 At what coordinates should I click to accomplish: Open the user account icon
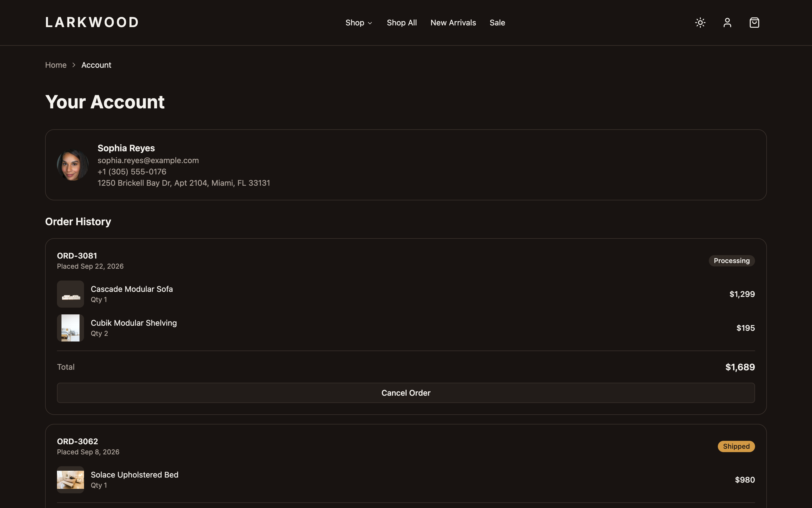pyautogui.click(x=727, y=23)
